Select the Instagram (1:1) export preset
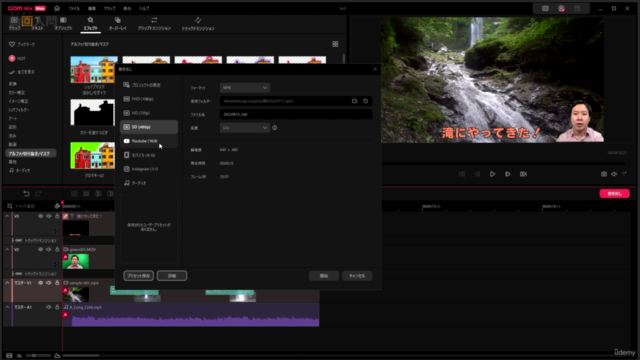Viewport: 640px width, 360px height. point(149,169)
